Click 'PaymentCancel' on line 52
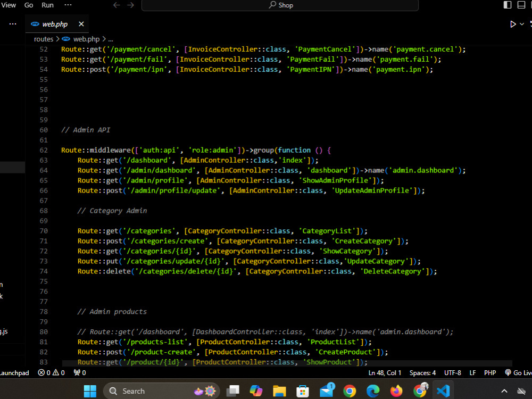This screenshot has height=399, width=532. pyautogui.click(x=325, y=49)
